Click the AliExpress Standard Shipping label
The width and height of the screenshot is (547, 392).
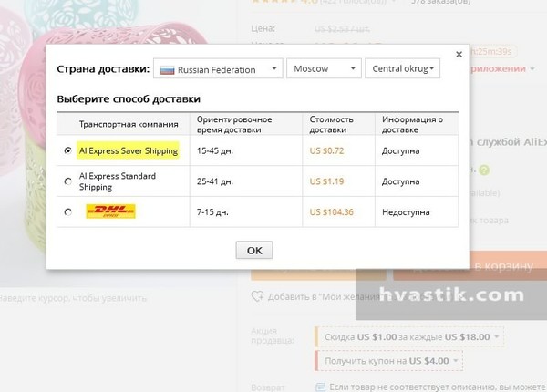click(118, 181)
